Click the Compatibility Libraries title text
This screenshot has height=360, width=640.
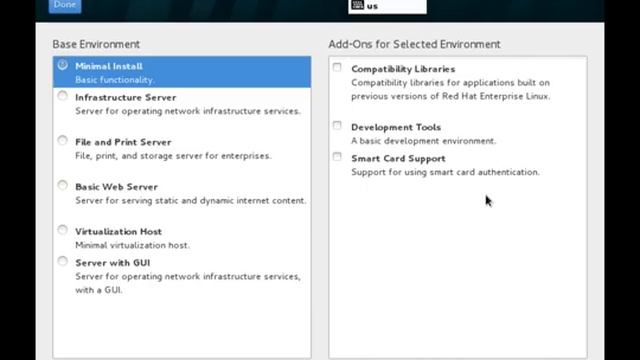(403, 69)
